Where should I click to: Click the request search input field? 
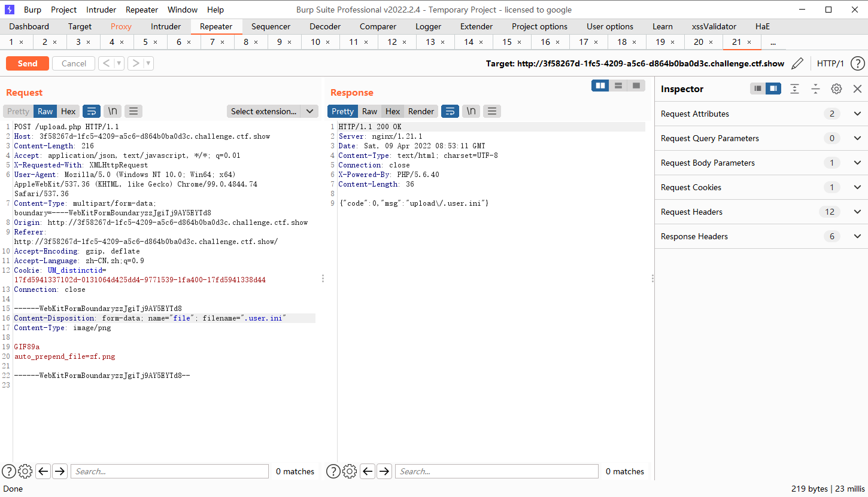(169, 471)
